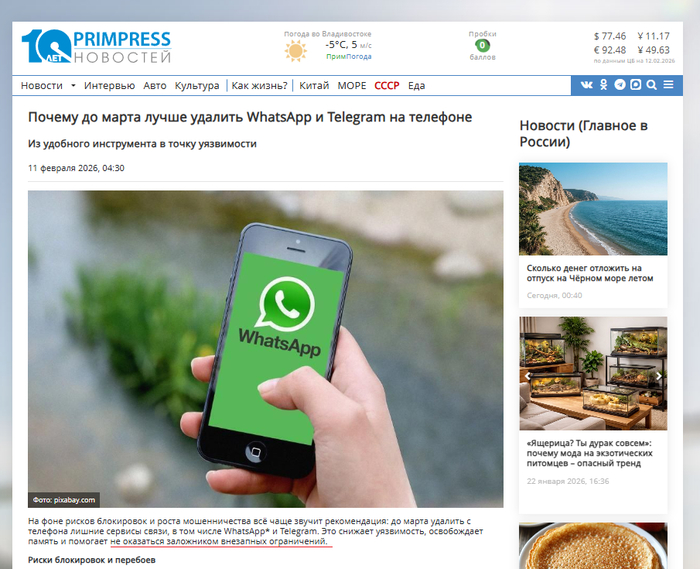This screenshot has width=700, height=569.
Task: Click the sun weather icon
Action: pyautogui.click(x=296, y=50)
